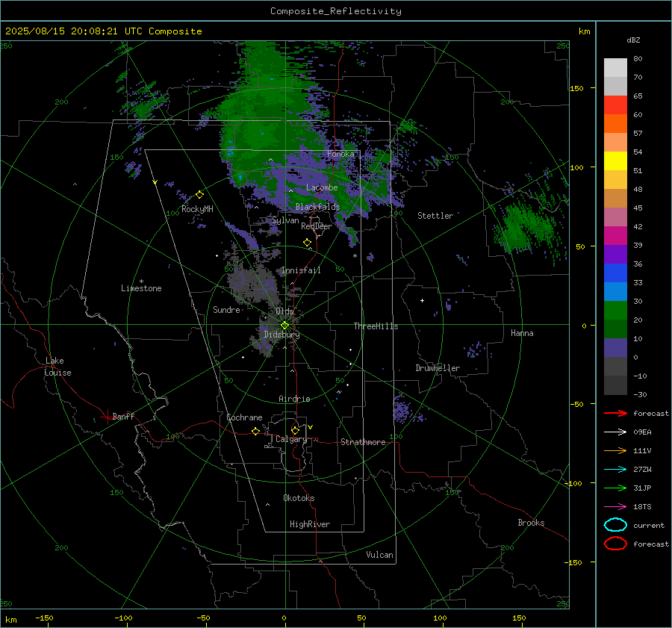This screenshot has height=628, width=672.
Task: Click the yellow diamond marker below RedDeer
Action: tap(307, 243)
